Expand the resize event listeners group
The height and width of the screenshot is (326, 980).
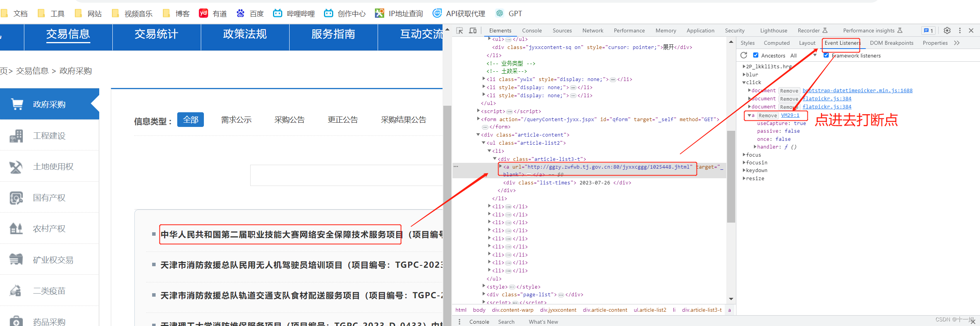[x=744, y=178]
